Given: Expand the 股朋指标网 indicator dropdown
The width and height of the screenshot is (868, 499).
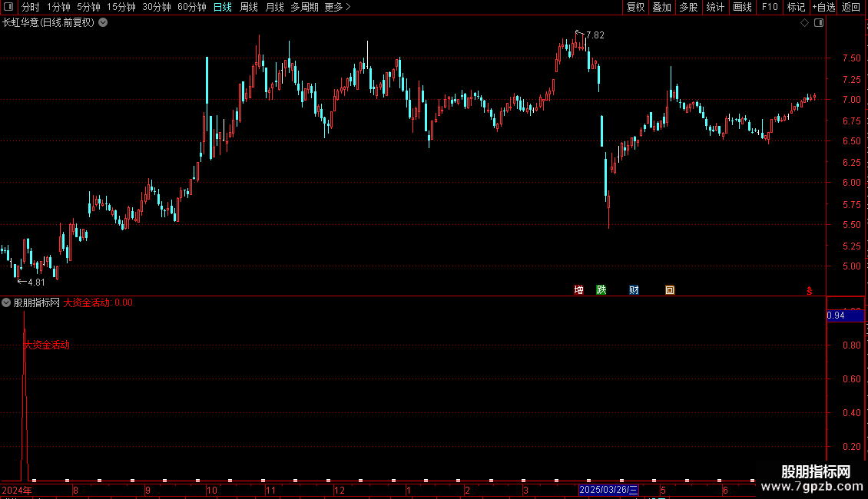Looking at the screenshot, I should click(6, 302).
